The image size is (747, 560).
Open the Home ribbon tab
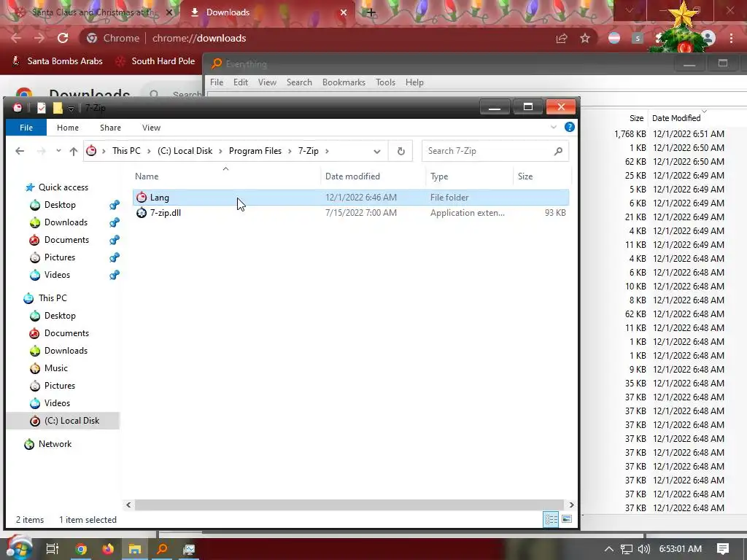pyautogui.click(x=68, y=128)
